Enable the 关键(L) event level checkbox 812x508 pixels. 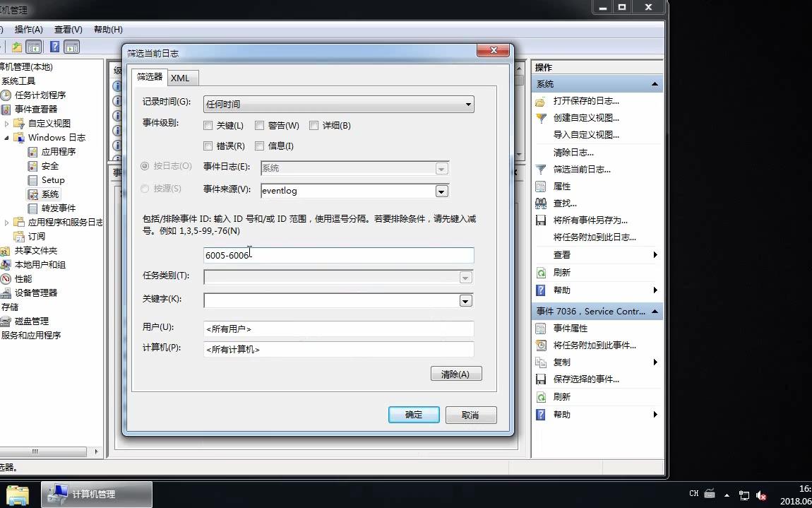[209, 125]
